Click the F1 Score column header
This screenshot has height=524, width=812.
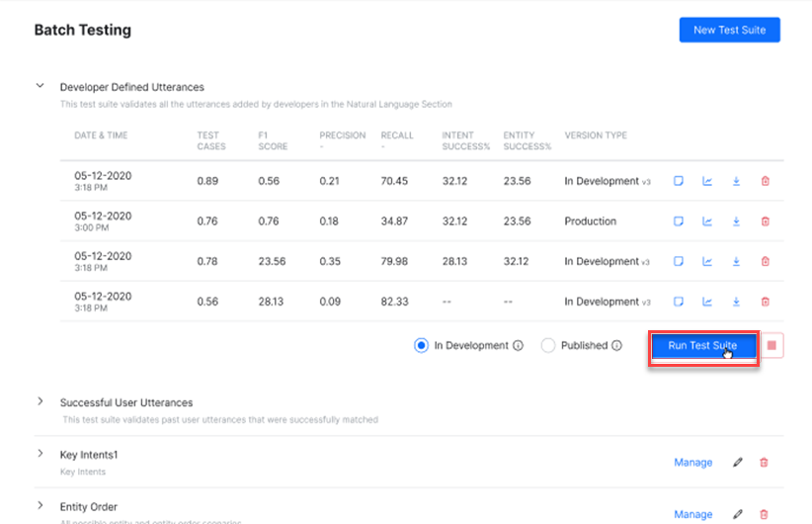[273, 140]
